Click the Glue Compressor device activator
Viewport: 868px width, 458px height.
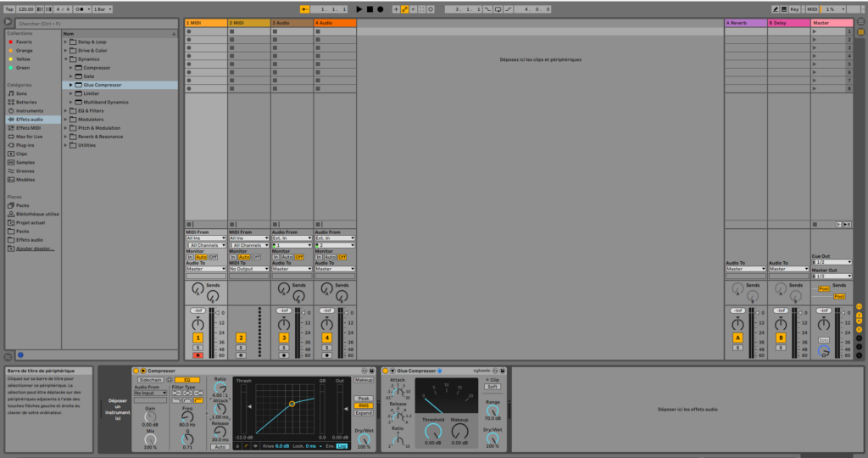click(x=385, y=371)
